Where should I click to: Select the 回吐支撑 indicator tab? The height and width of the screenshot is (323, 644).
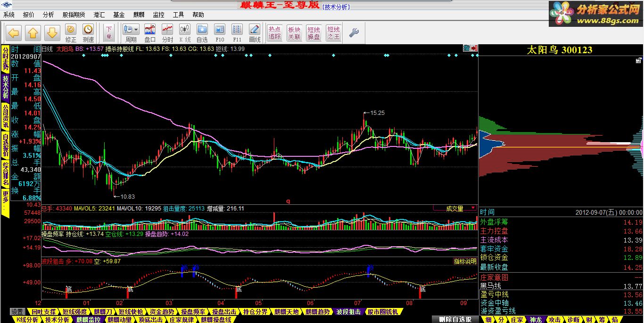(43, 312)
